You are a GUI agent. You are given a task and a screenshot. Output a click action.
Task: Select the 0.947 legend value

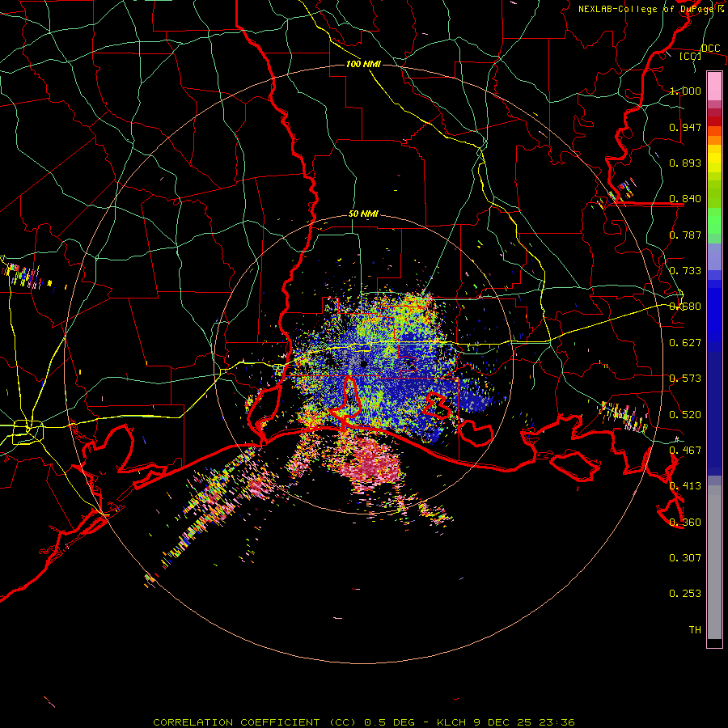point(685,127)
